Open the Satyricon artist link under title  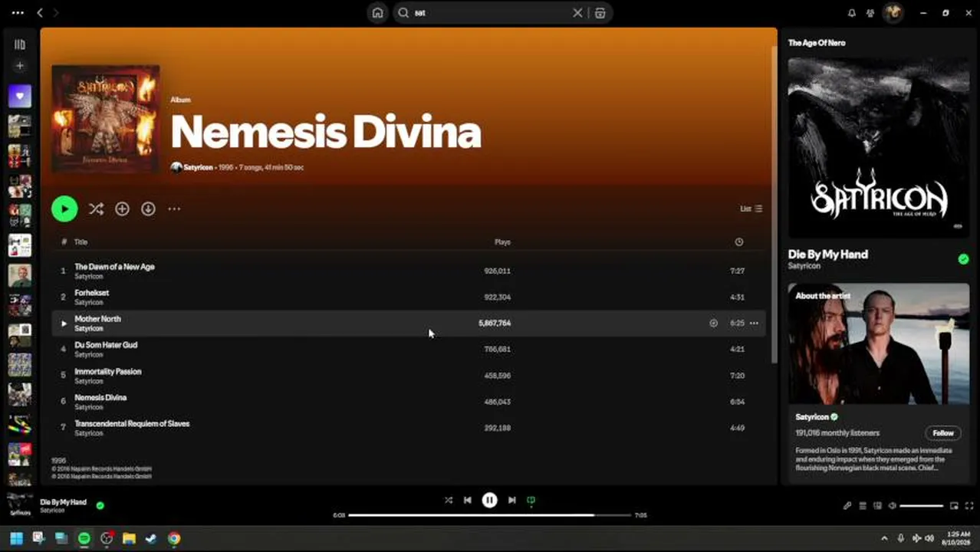pyautogui.click(x=198, y=167)
